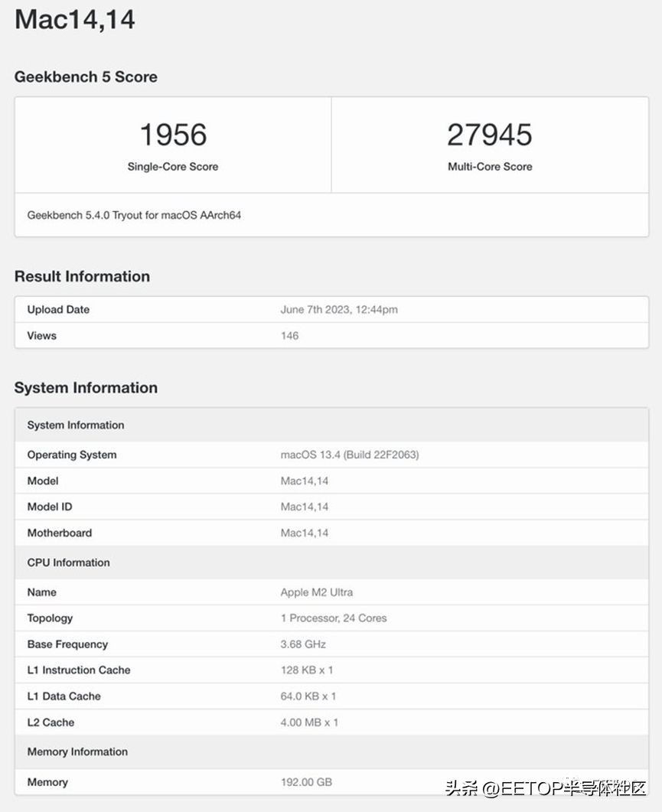Click the Memory Information table header
662x812 pixels.
point(77,752)
